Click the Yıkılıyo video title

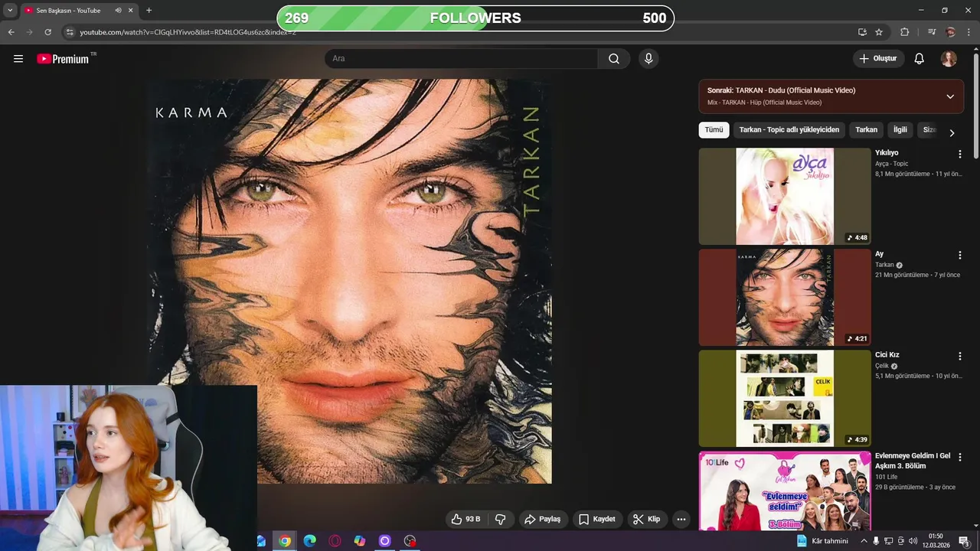tap(887, 153)
